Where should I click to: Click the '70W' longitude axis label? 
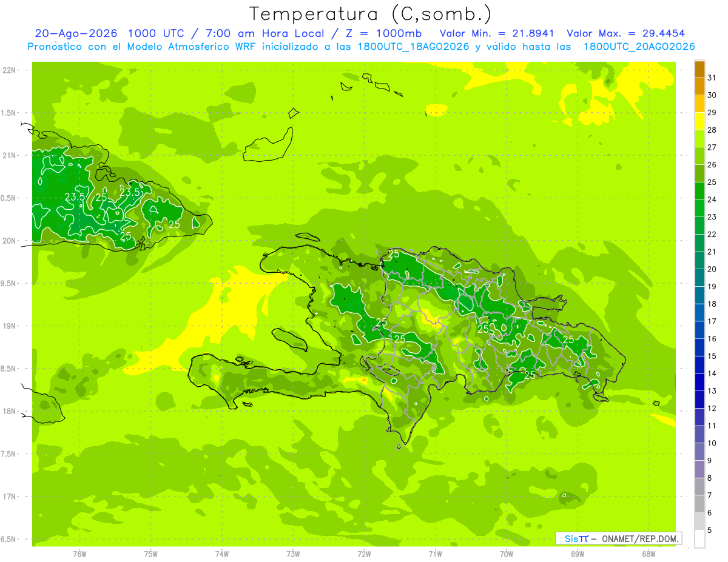[507, 554]
